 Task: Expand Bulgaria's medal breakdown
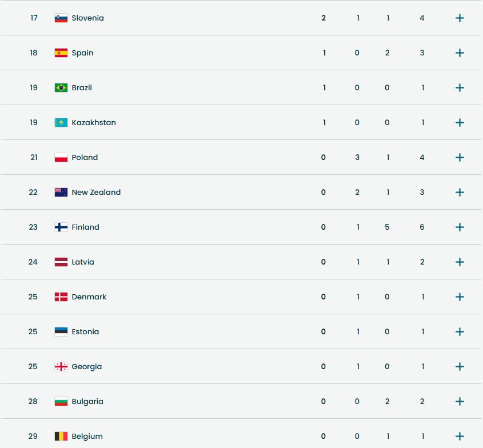click(460, 402)
